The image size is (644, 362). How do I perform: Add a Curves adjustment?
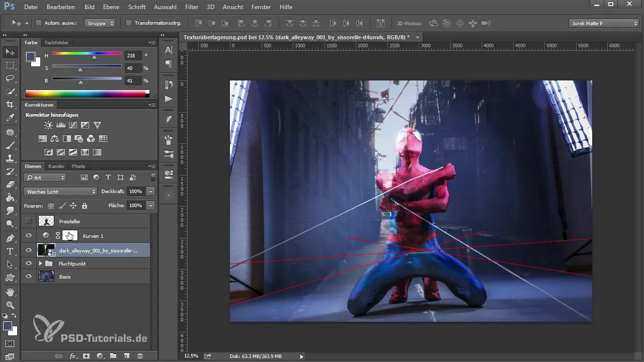click(x=73, y=125)
